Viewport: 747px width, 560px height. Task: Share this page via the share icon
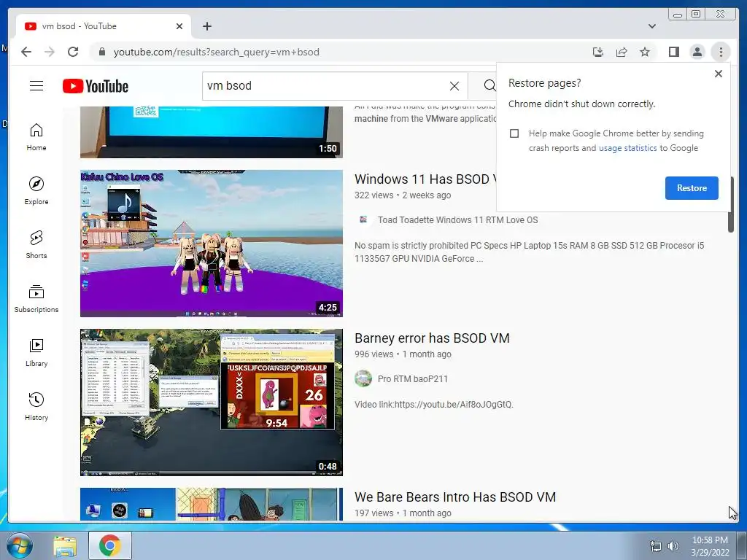622,52
